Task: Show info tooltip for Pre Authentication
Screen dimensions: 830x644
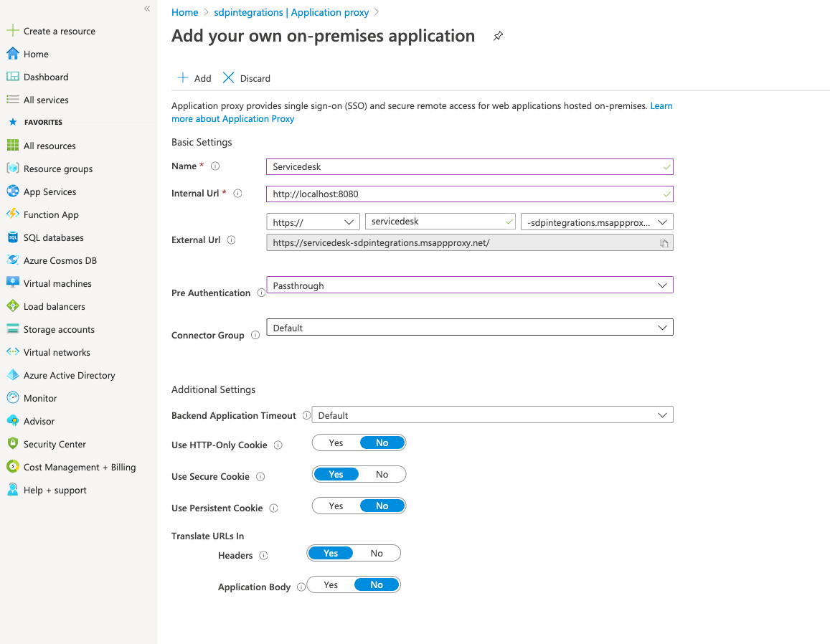Action: (261, 293)
